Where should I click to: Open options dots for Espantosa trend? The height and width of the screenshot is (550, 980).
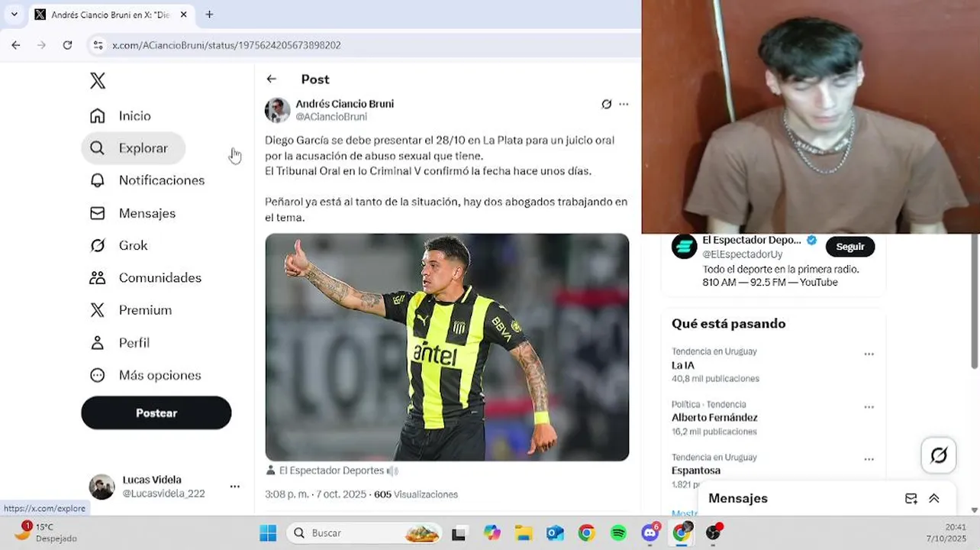tap(869, 460)
